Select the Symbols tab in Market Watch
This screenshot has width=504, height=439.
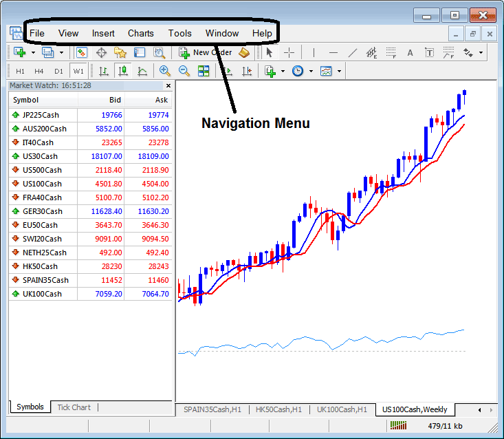pos(30,407)
